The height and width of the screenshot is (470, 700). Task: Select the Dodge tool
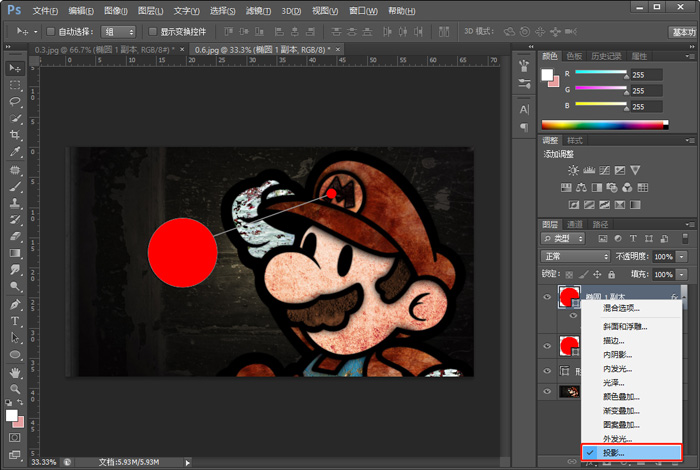pos(15,286)
